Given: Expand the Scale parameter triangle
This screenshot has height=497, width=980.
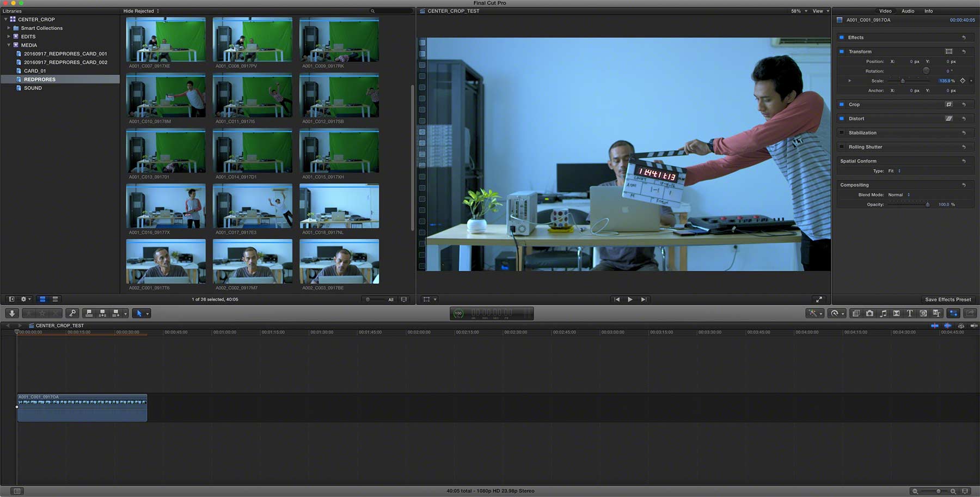Looking at the screenshot, I should coord(849,81).
